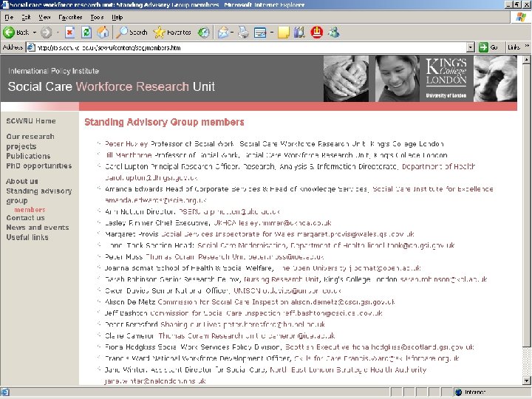Open Publications sidebar link
532x399 pixels.
[28, 156]
